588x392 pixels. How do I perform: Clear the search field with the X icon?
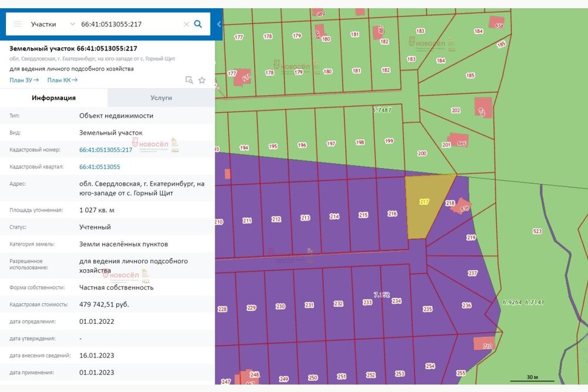pos(186,24)
